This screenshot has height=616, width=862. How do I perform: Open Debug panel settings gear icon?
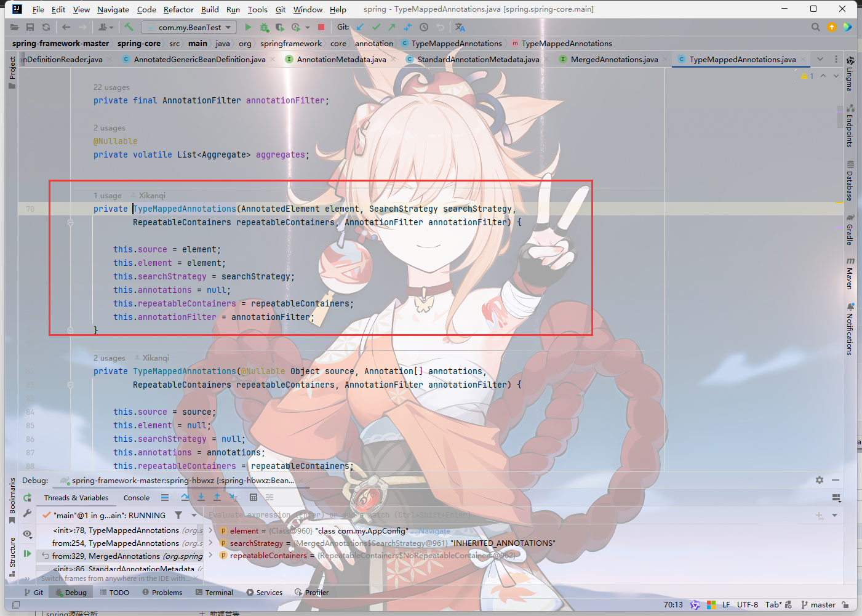pos(820,480)
